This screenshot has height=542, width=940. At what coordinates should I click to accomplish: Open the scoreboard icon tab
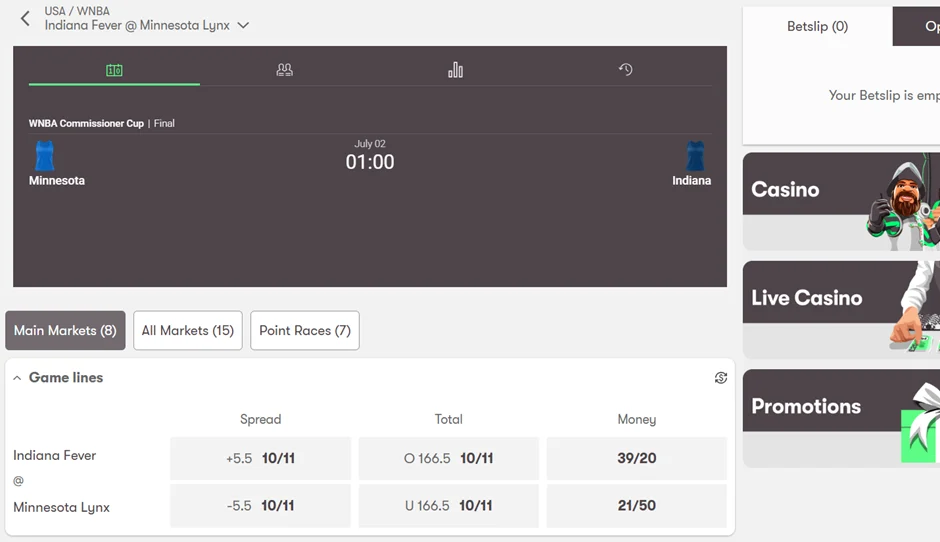click(114, 70)
